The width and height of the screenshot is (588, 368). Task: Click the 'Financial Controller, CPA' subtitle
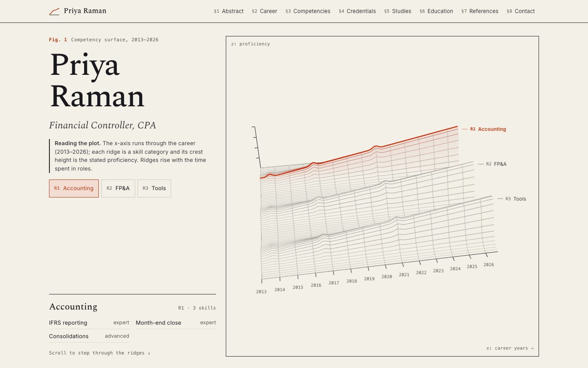pos(102,125)
